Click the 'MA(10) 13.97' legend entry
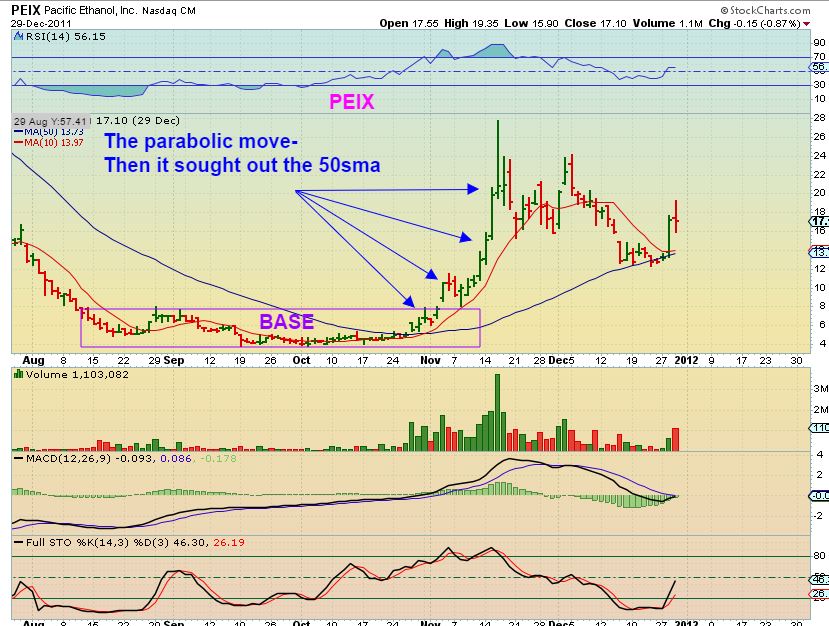Screen dimensions: 829x626 coord(49,142)
